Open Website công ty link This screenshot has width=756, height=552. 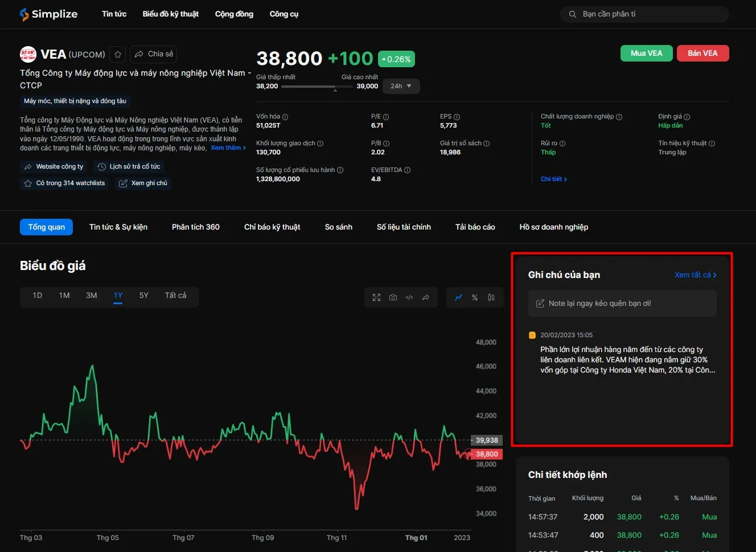(54, 167)
